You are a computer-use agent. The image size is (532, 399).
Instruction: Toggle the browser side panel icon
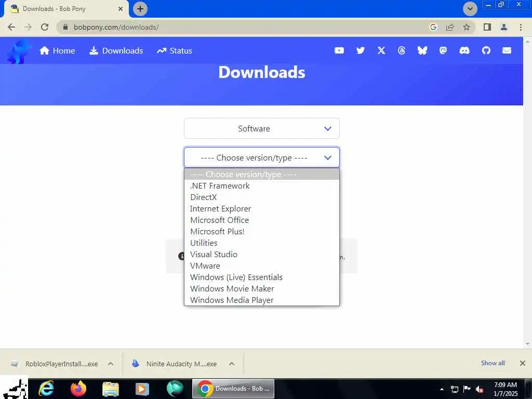click(x=487, y=27)
